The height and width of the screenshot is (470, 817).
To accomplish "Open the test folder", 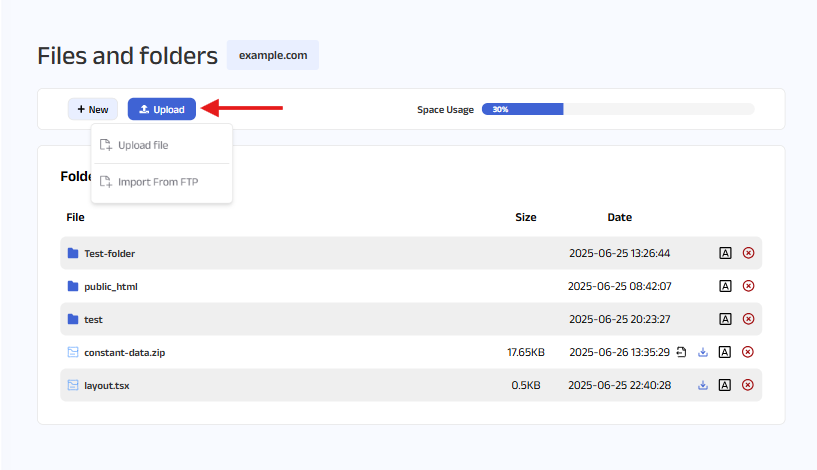I will (x=93, y=319).
